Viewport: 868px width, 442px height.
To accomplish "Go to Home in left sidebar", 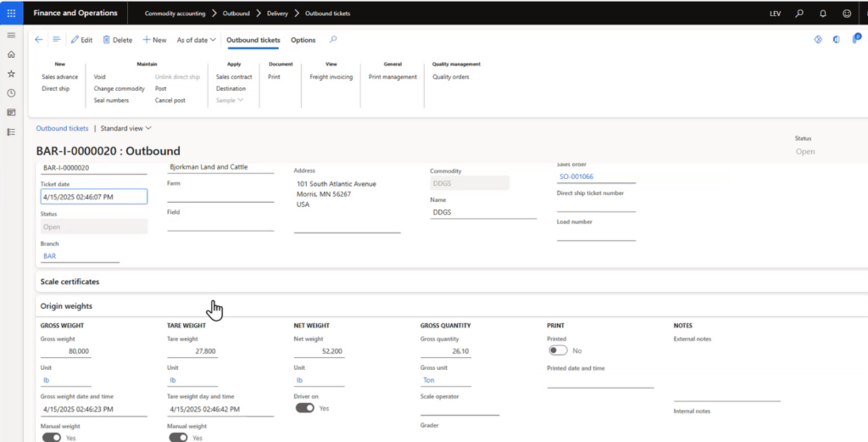I will tap(11, 54).
